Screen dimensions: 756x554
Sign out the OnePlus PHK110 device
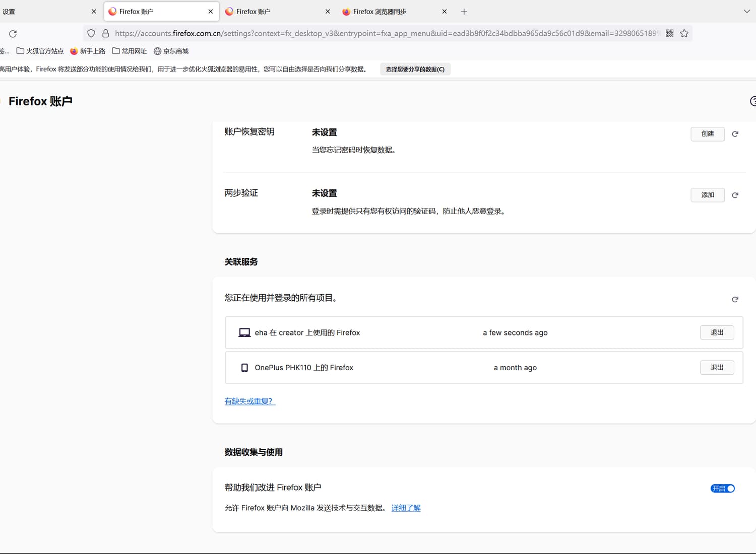pos(716,368)
